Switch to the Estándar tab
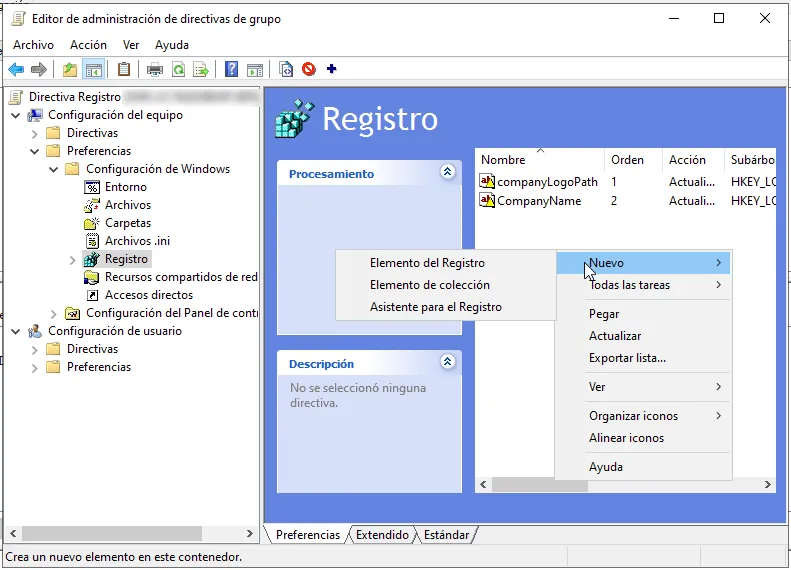 (446, 535)
